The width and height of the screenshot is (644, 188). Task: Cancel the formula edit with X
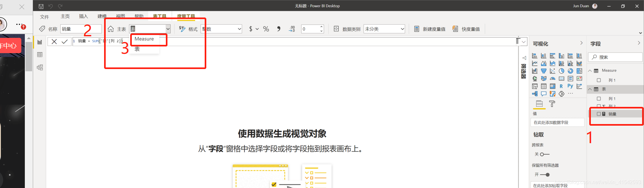[x=54, y=42]
